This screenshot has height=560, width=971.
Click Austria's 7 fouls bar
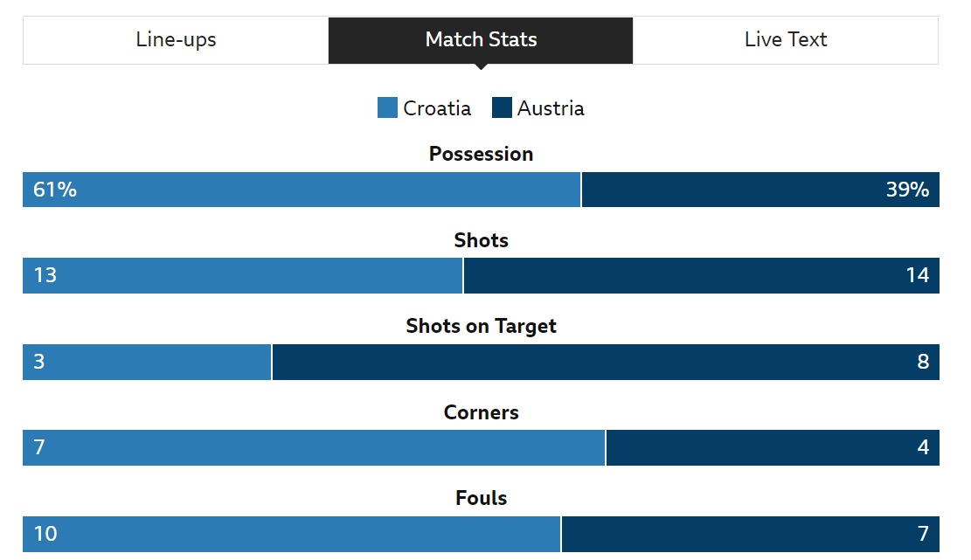pos(751,534)
